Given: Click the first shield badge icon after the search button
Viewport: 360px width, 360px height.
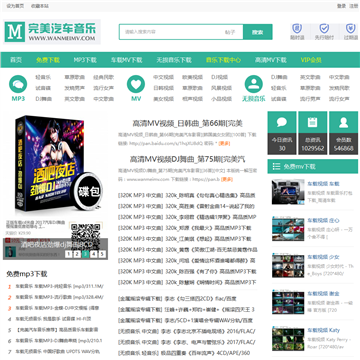Looking at the screenshot, I should [x=297, y=28].
